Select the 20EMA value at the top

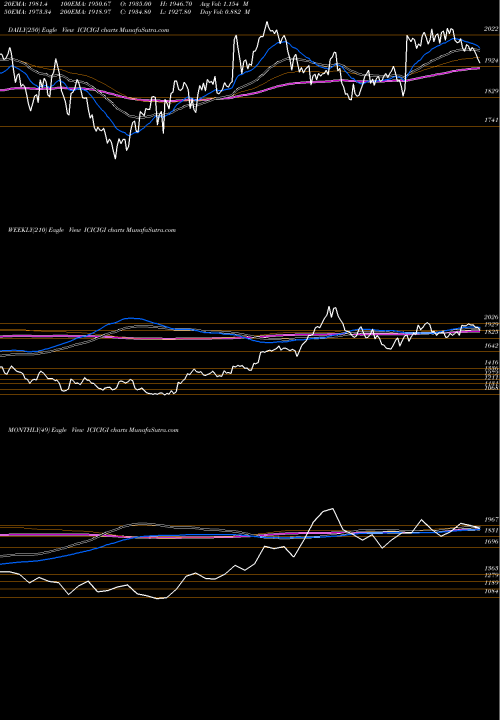point(26,4)
